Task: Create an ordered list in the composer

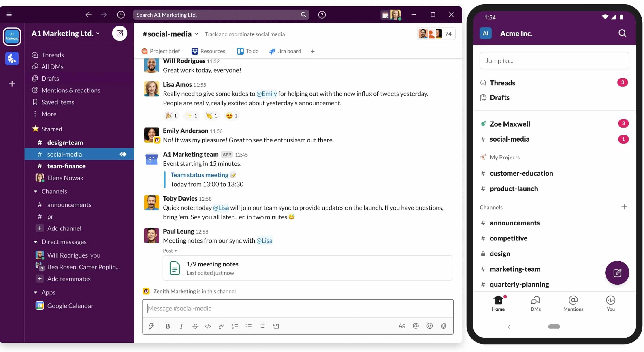Action: tap(235, 326)
